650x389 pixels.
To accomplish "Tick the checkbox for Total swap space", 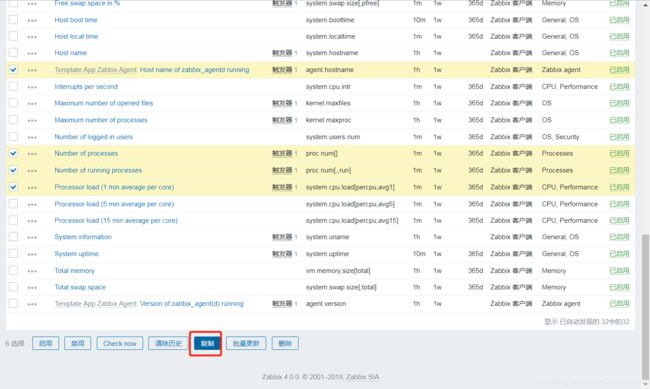I will point(13,287).
